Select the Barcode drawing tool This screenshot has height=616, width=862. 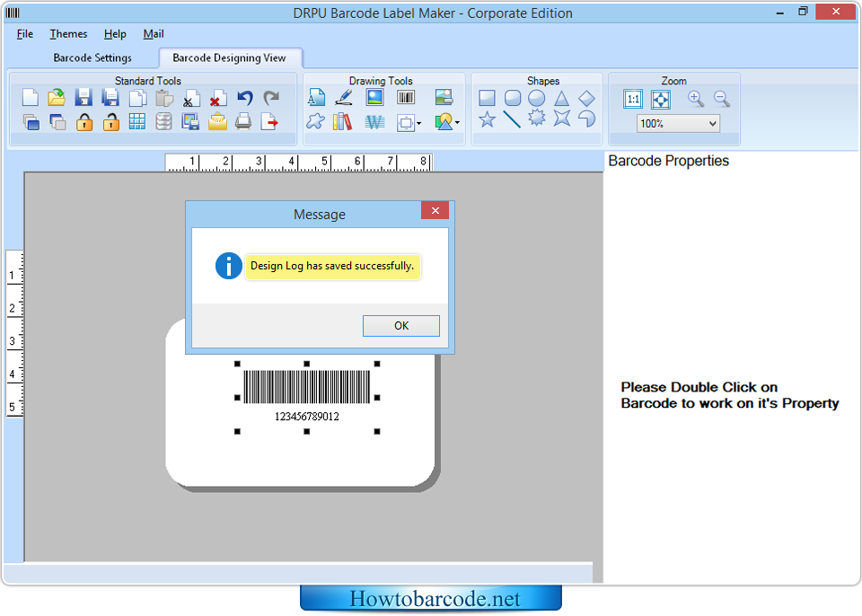pyautogui.click(x=406, y=97)
